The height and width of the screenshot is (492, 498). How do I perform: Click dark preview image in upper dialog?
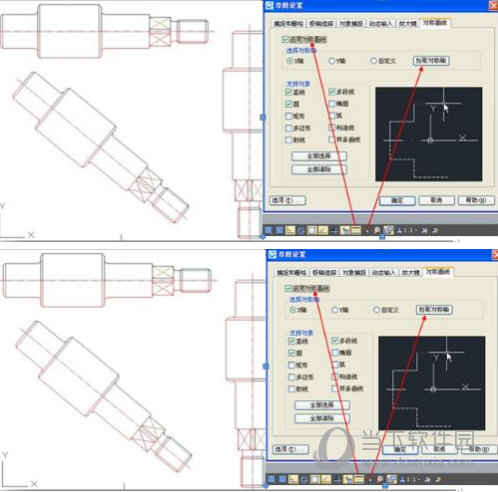tap(429, 134)
